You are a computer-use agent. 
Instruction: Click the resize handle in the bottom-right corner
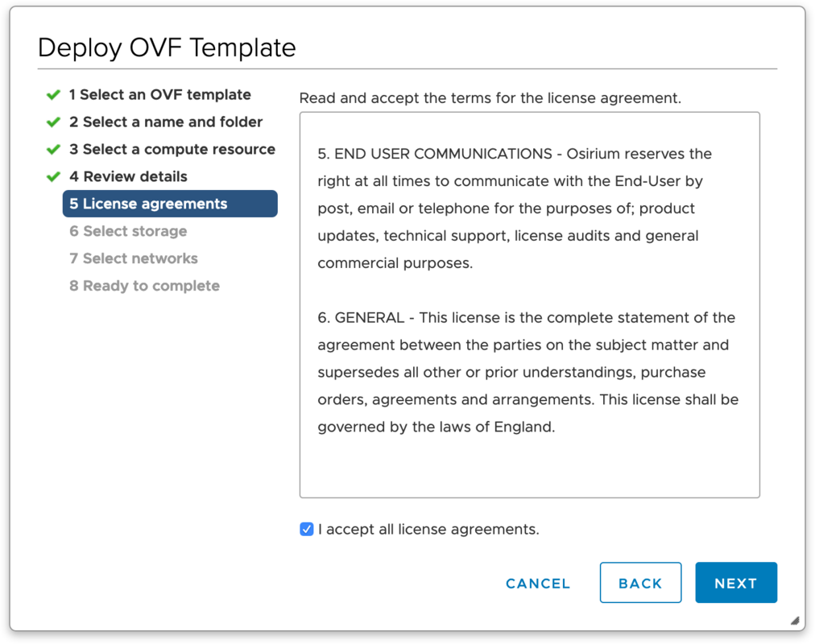[793, 621]
